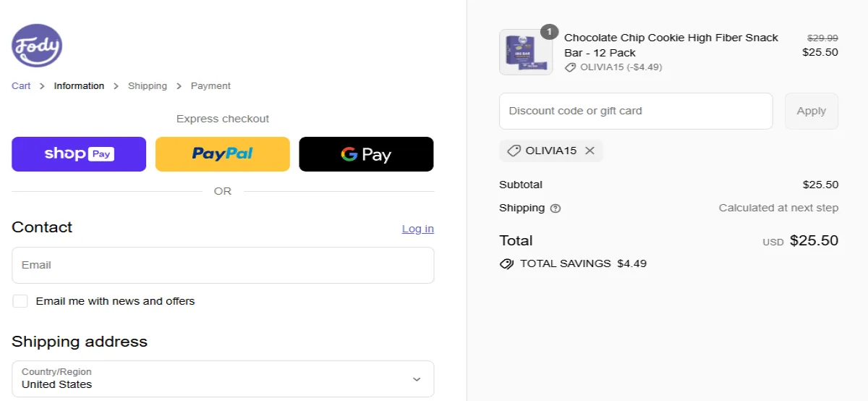Remove the OLIVIA15 discount code
Screen dimensions: 868x401
click(590, 151)
